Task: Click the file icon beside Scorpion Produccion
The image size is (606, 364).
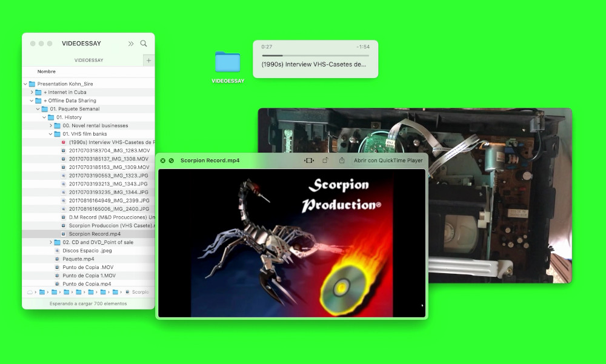Action: 64,226
